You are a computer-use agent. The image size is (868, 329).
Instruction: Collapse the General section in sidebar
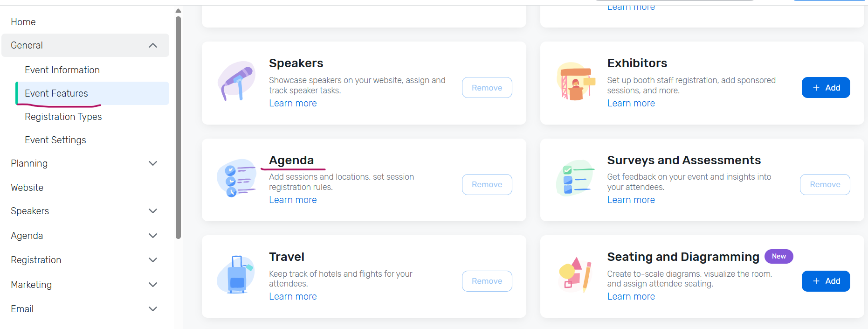[x=152, y=45]
